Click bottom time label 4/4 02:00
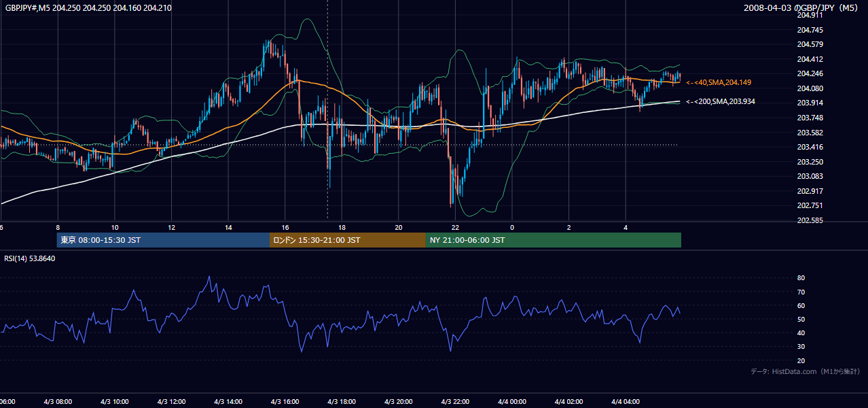The width and height of the screenshot is (868, 408). tap(568, 402)
